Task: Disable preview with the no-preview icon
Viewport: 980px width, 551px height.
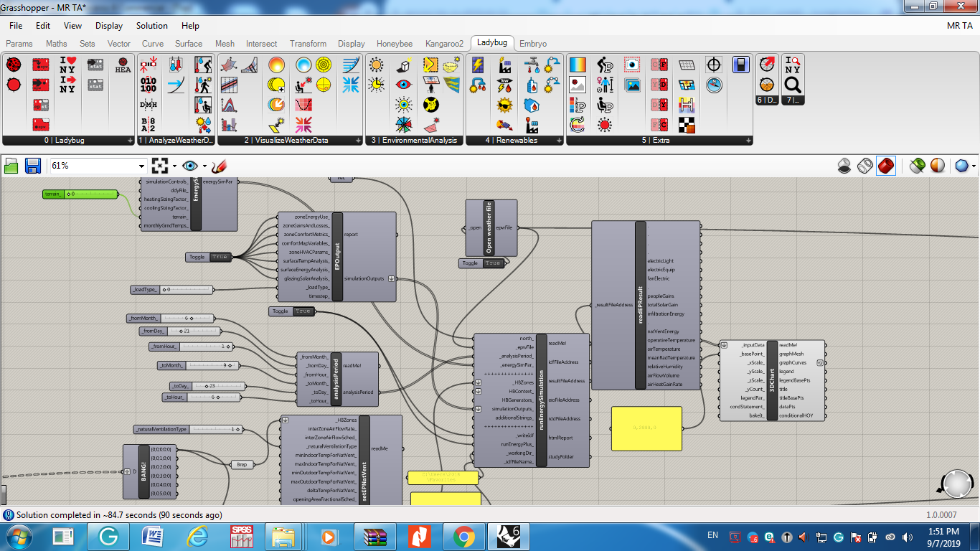Action: 846,166
